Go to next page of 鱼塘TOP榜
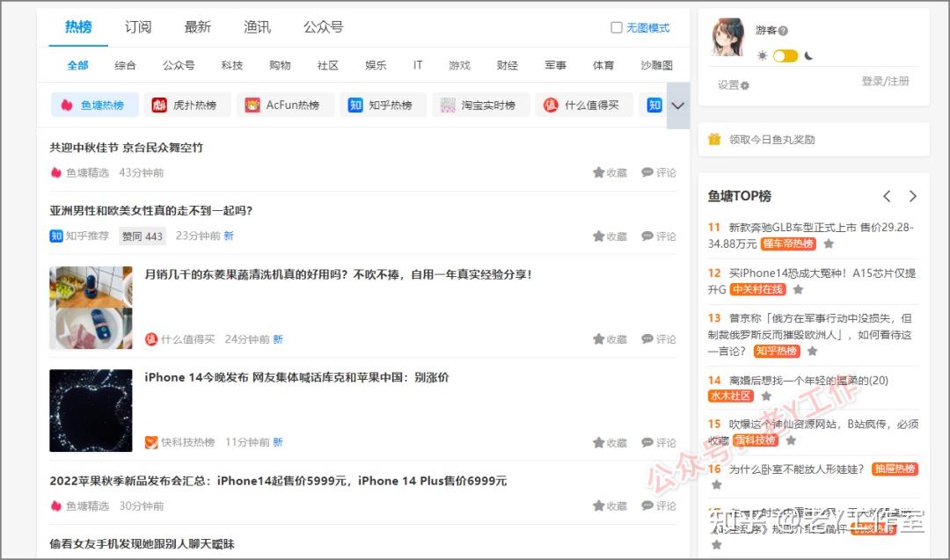Screen dimensions: 950x560 pos(912,196)
